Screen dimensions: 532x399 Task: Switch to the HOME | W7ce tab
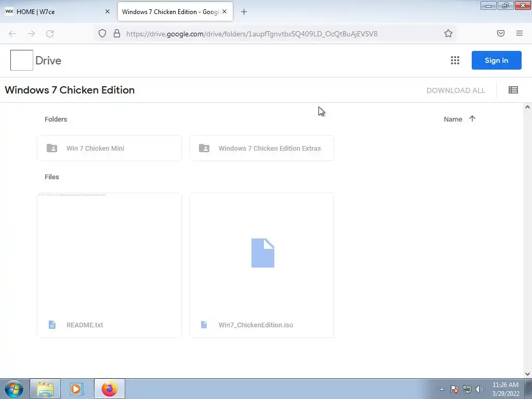click(x=58, y=11)
